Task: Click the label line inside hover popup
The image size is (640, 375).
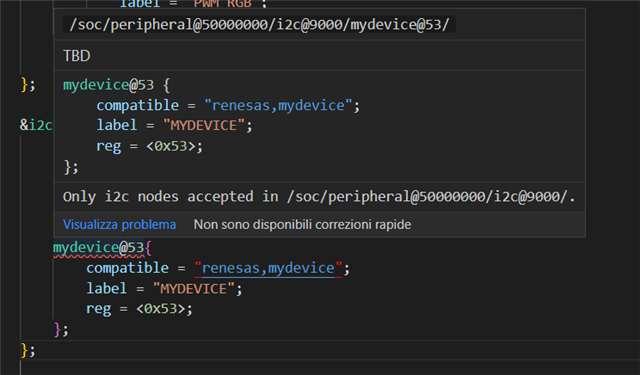Action: (174, 125)
